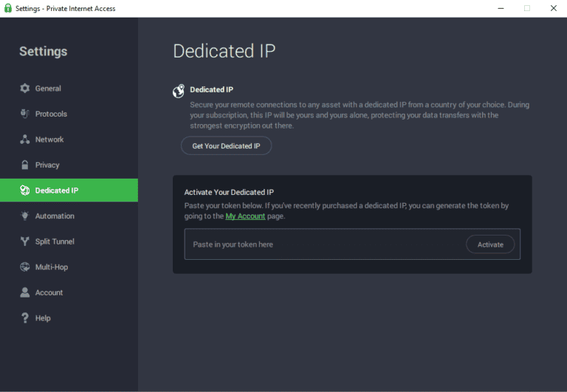Click the Account person icon
Image resolution: width=567 pixels, height=392 pixels.
click(x=24, y=292)
